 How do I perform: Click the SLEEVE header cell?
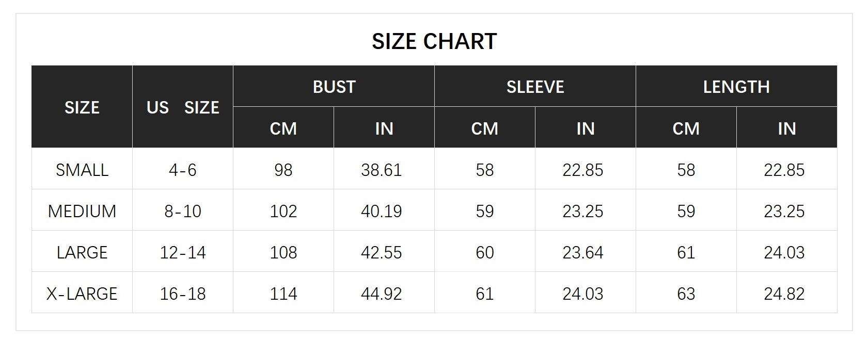click(535, 87)
